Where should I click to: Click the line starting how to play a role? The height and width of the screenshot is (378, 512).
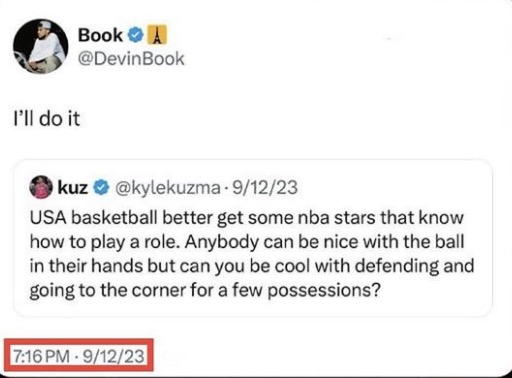(247, 242)
